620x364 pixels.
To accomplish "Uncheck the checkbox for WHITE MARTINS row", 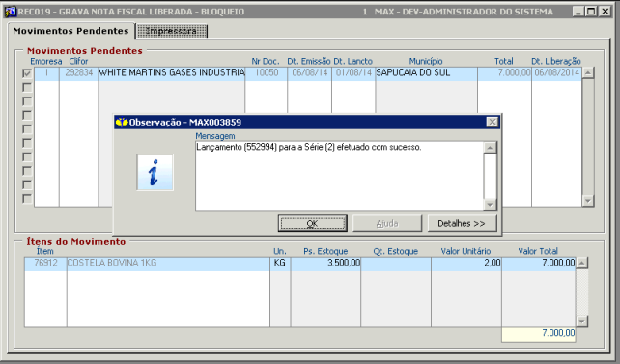I will [27, 73].
